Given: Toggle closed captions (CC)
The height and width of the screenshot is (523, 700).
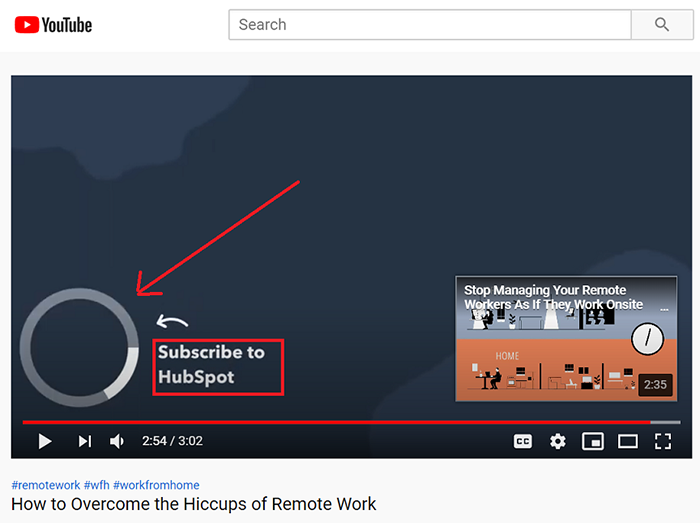Looking at the screenshot, I should click(522, 441).
